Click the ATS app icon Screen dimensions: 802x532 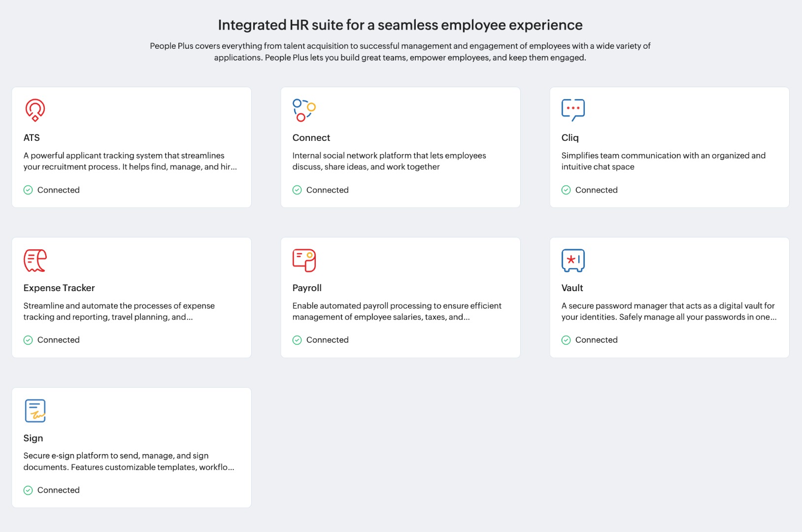35,110
